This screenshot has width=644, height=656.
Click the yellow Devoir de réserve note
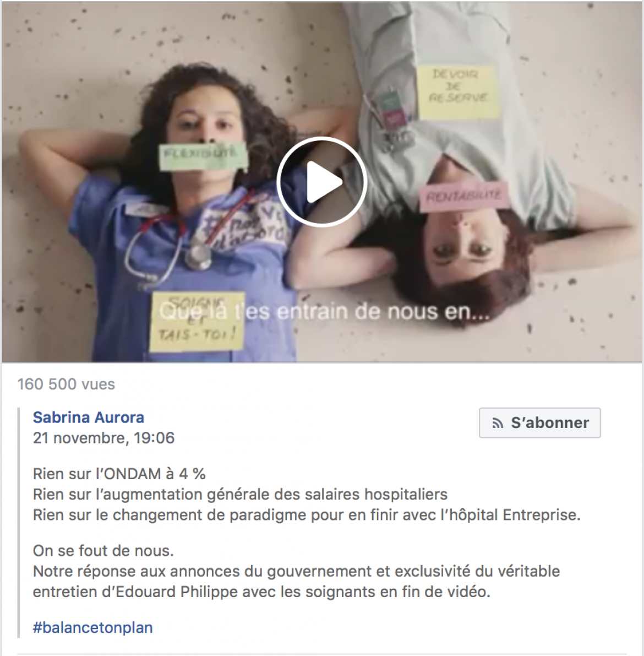click(x=459, y=91)
